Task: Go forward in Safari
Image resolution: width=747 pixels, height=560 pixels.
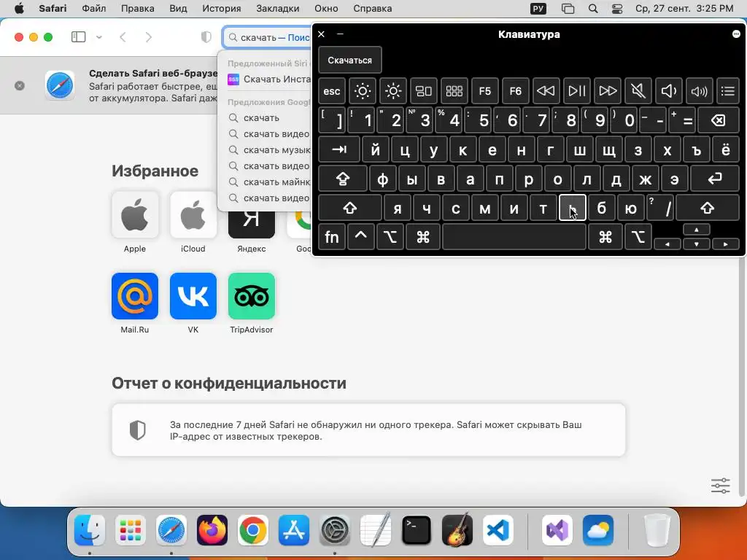Action: (x=149, y=37)
